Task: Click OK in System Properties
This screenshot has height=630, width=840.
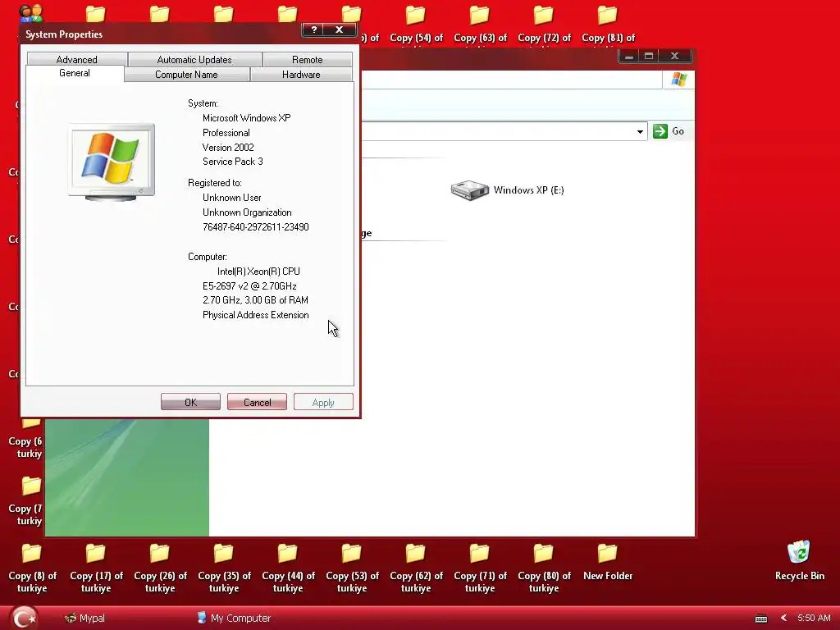Action: tap(190, 402)
